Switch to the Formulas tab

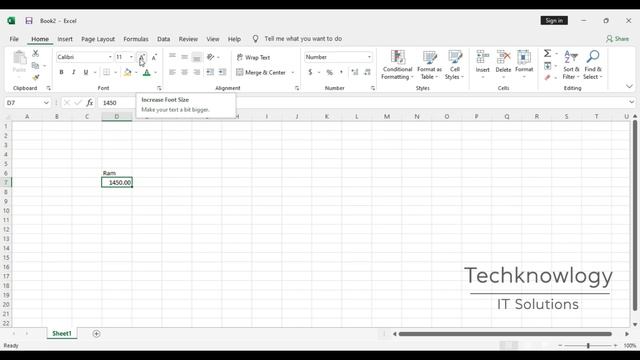click(136, 39)
